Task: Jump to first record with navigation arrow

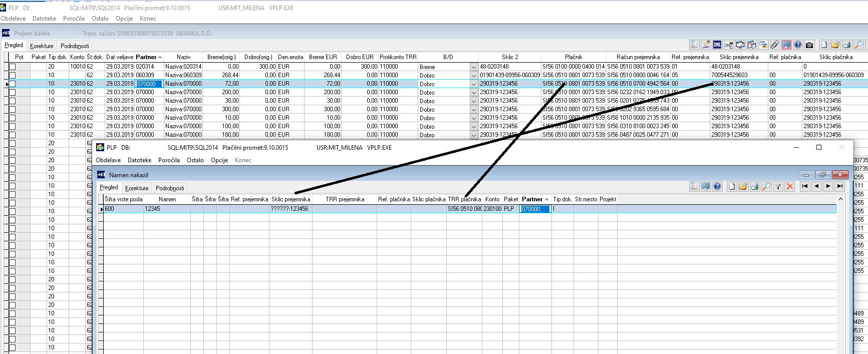Action: (804, 186)
